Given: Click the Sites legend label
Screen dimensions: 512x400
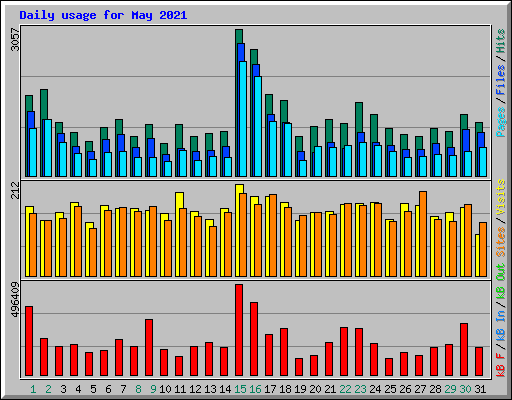Looking at the screenshot, I should coord(500,242).
